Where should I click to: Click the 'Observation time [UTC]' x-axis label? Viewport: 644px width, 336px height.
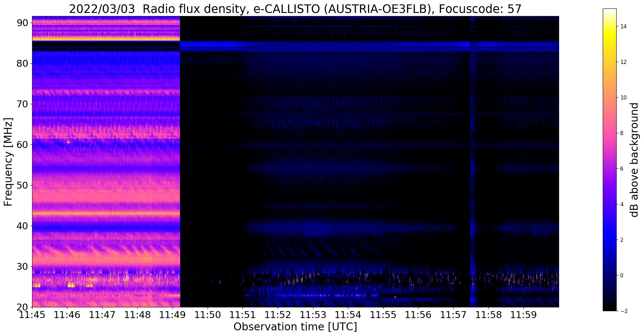(x=295, y=327)
